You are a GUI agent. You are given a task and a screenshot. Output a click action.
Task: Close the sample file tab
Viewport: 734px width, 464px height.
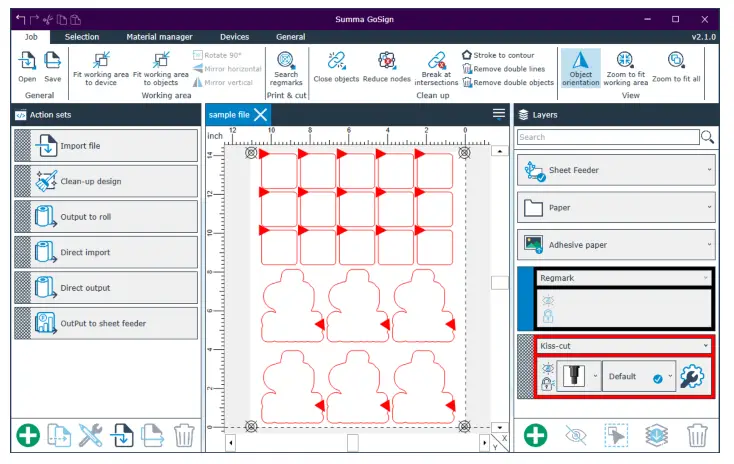coord(261,115)
